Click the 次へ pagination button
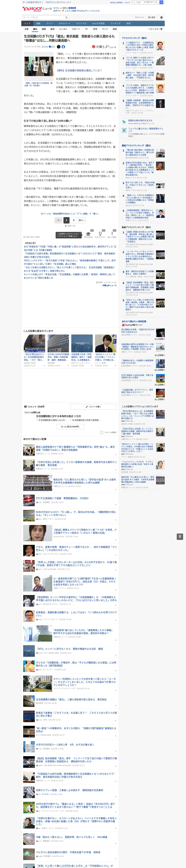 81,220
